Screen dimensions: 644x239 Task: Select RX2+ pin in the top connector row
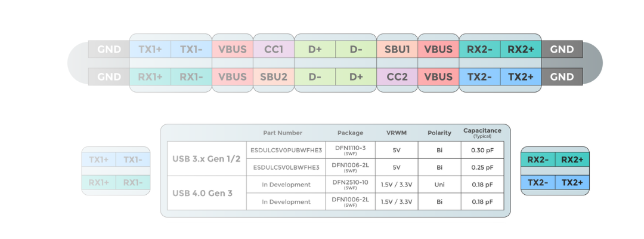[x=521, y=50]
